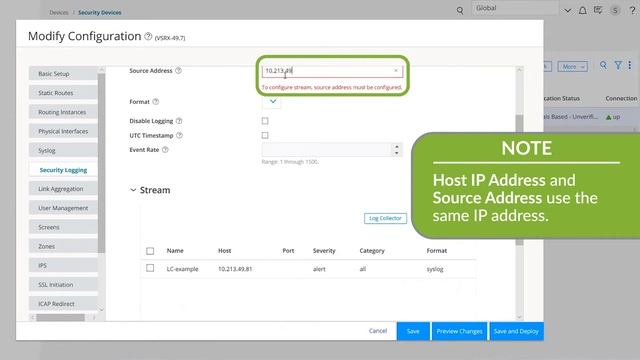Image resolution: width=640 pixels, height=360 pixels.
Task: Collapse the Stream section
Action: click(x=133, y=190)
